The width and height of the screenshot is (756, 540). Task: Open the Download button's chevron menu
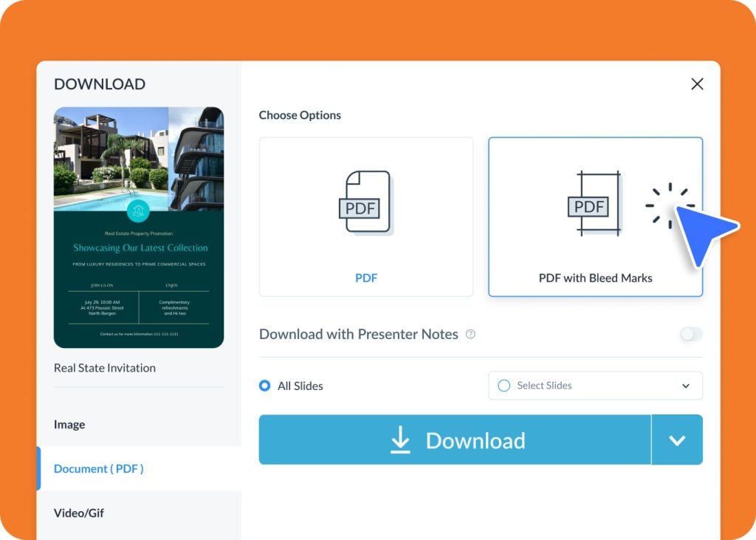pos(677,440)
